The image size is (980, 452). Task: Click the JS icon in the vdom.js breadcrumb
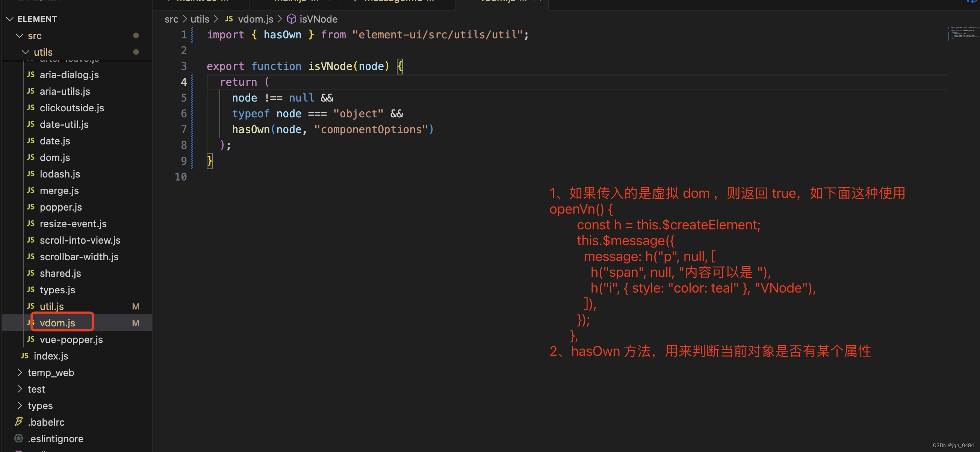tap(228, 19)
